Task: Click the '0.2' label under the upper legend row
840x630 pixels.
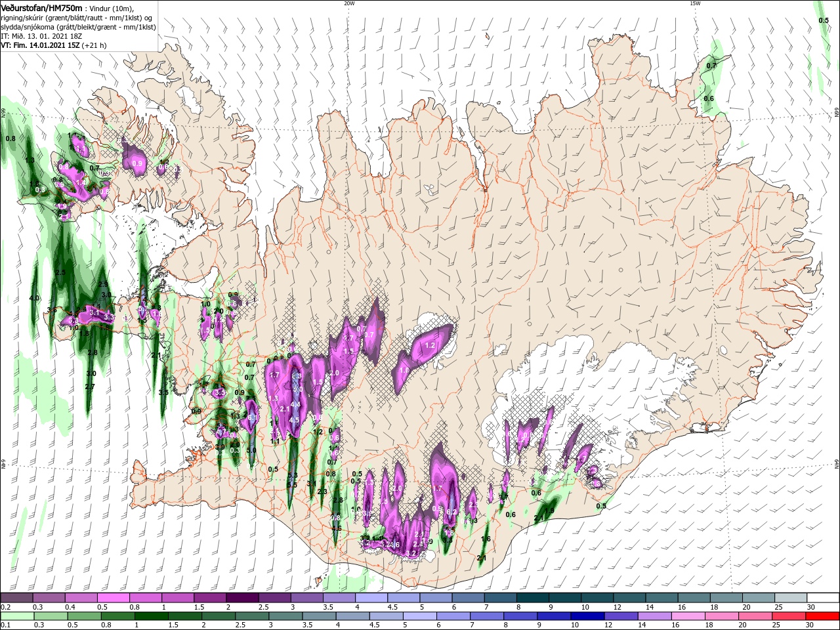Action: (5, 607)
